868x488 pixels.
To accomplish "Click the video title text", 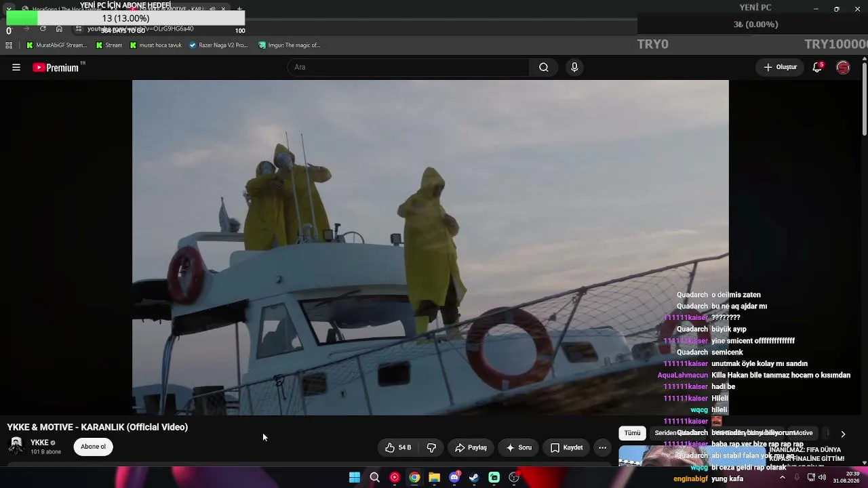I will [98, 427].
